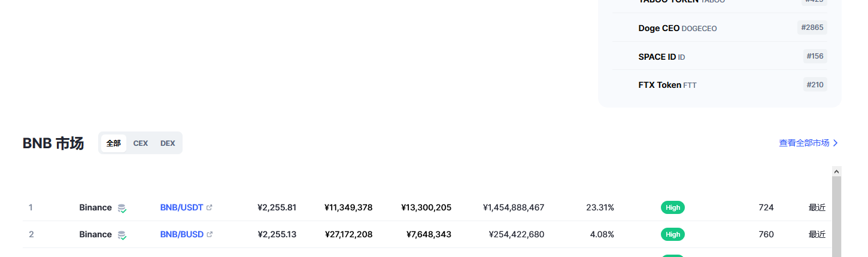The width and height of the screenshot is (868, 257).
Task: Click the verified reserve icon beside Binance in row 1
Action: (x=122, y=208)
